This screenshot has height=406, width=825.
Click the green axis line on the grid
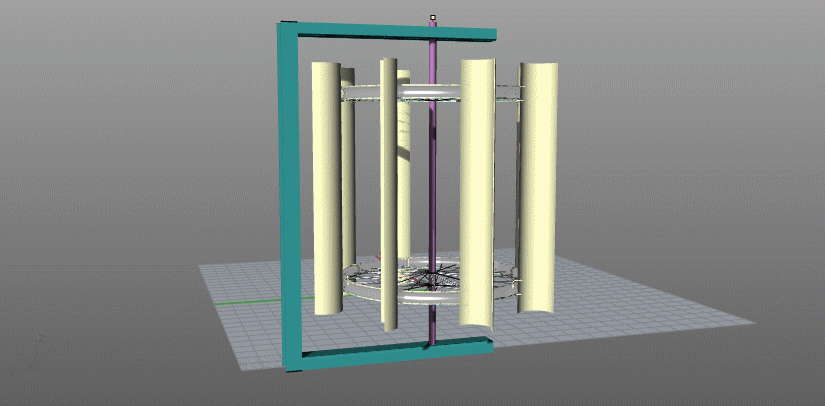click(x=258, y=302)
